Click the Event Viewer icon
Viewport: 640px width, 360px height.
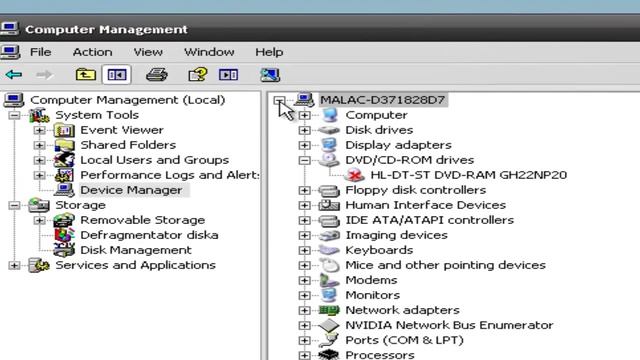(64, 130)
